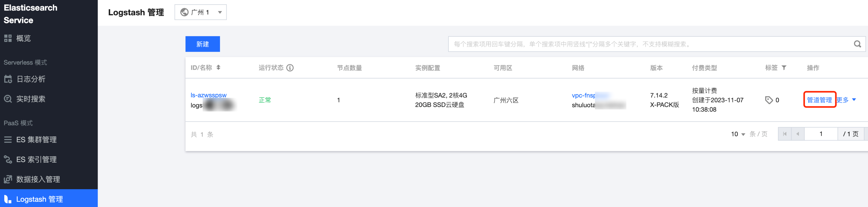Expand the 更多 actions dropdown
Screen dimensions: 868x207
click(x=846, y=100)
